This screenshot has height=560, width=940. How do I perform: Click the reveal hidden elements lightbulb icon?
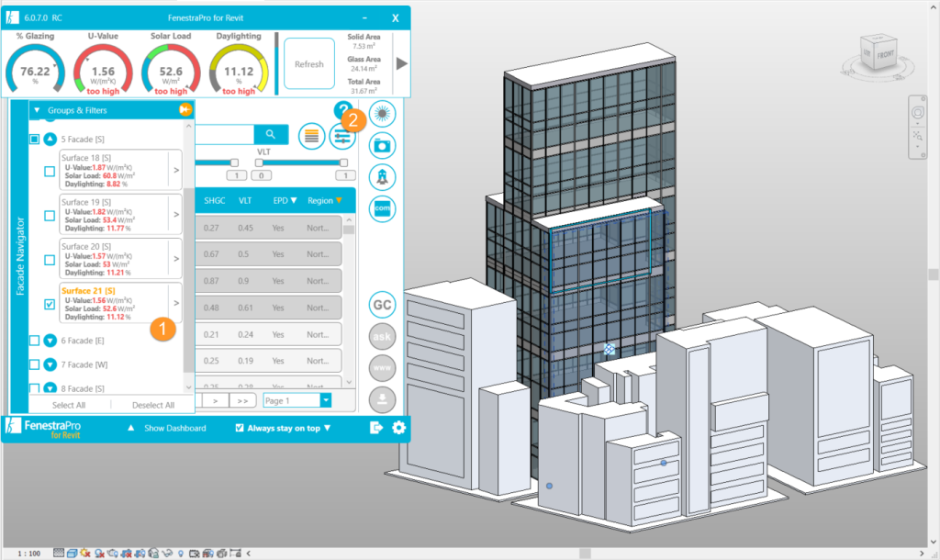181,553
